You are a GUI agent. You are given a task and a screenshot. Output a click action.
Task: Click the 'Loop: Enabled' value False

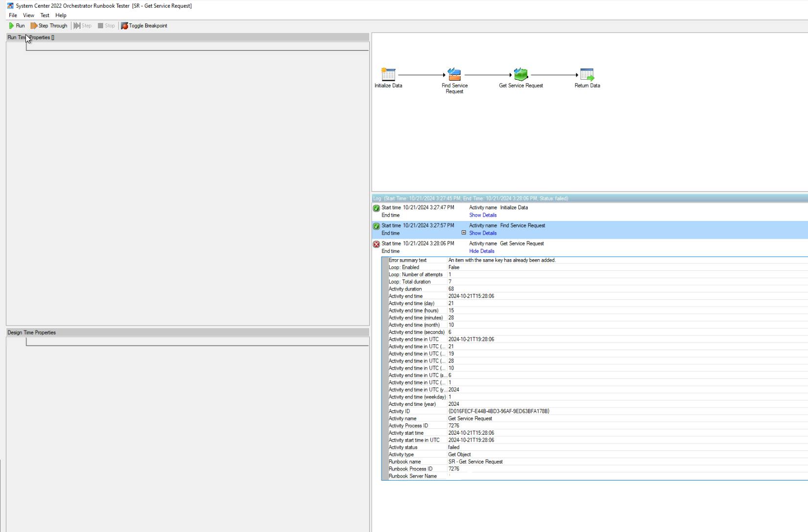click(454, 267)
